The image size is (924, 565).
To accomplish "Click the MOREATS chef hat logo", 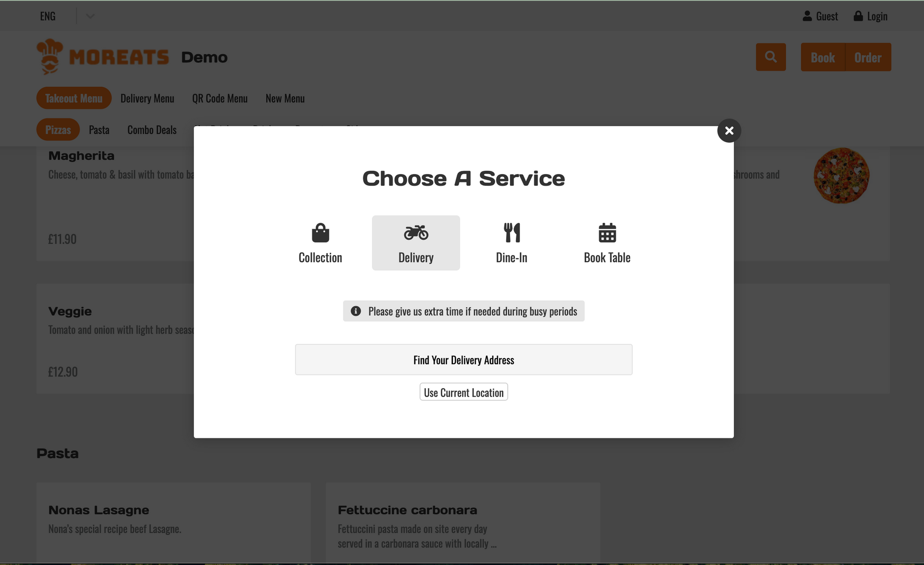I will 50,56.
